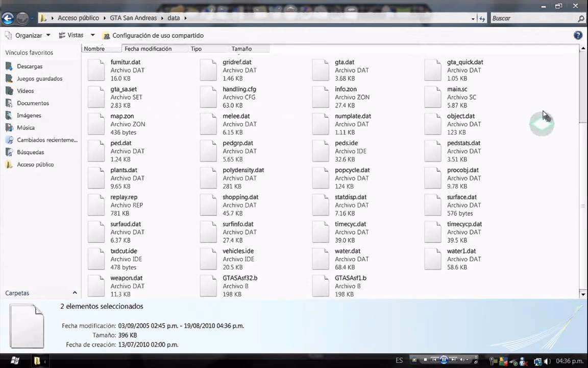This screenshot has height=368, width=588.
Task: Click the taskbar clock 04:36 p.m.
Action: pos(569,361)
